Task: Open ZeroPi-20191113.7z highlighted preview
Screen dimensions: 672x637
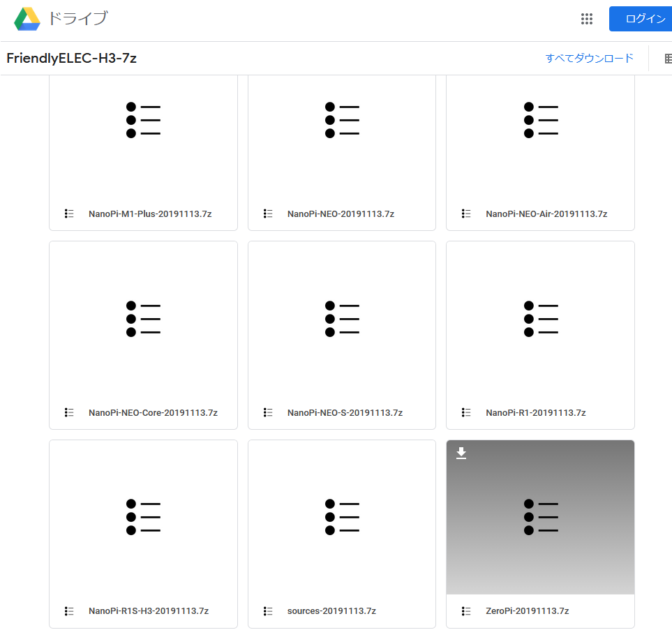Action: coord(540,517)
